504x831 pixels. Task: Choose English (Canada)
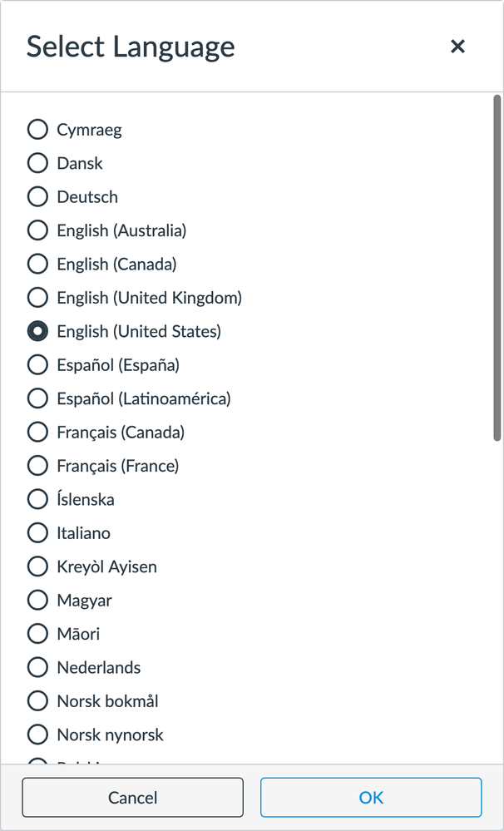[x=37, y=264]
